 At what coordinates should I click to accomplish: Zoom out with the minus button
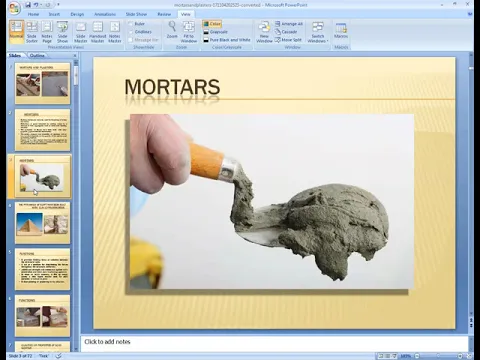pyautogui.click(x=417, y=356)
